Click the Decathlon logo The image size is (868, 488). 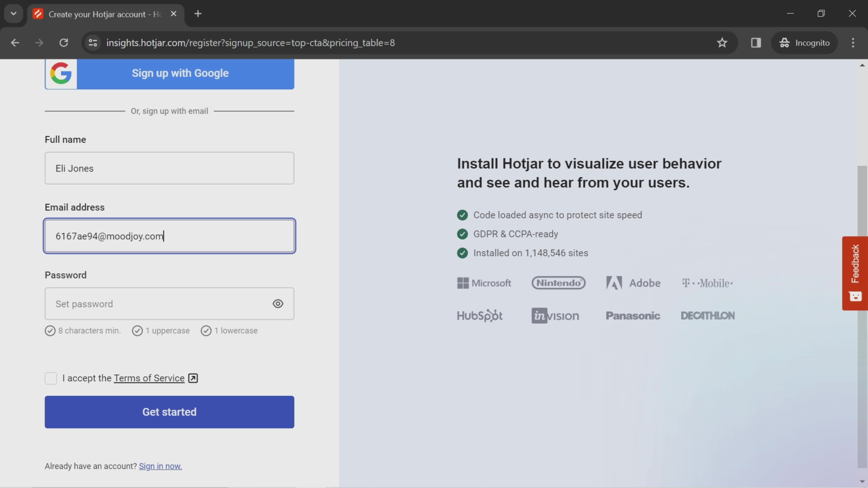point(708,316)
